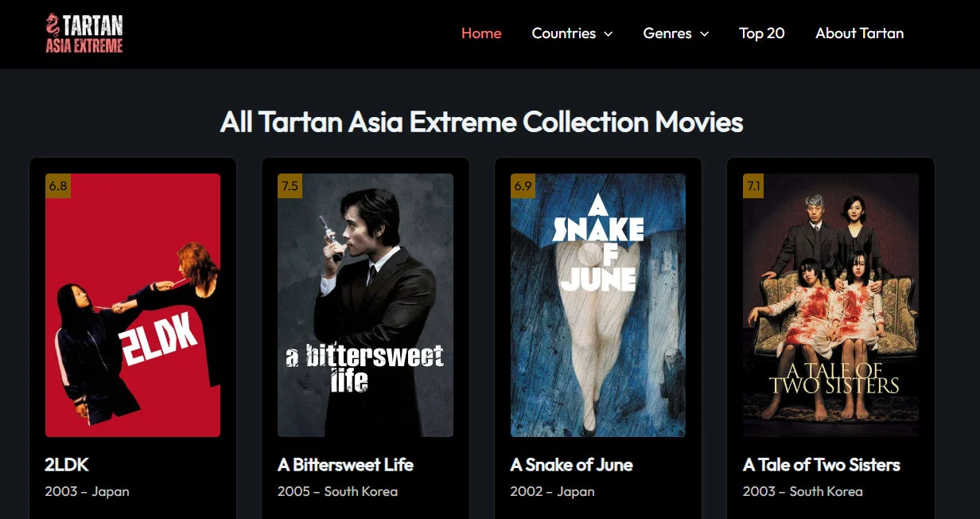
Task: Click the Tartan Asia Extreme logo
Action: coord(84,33)
